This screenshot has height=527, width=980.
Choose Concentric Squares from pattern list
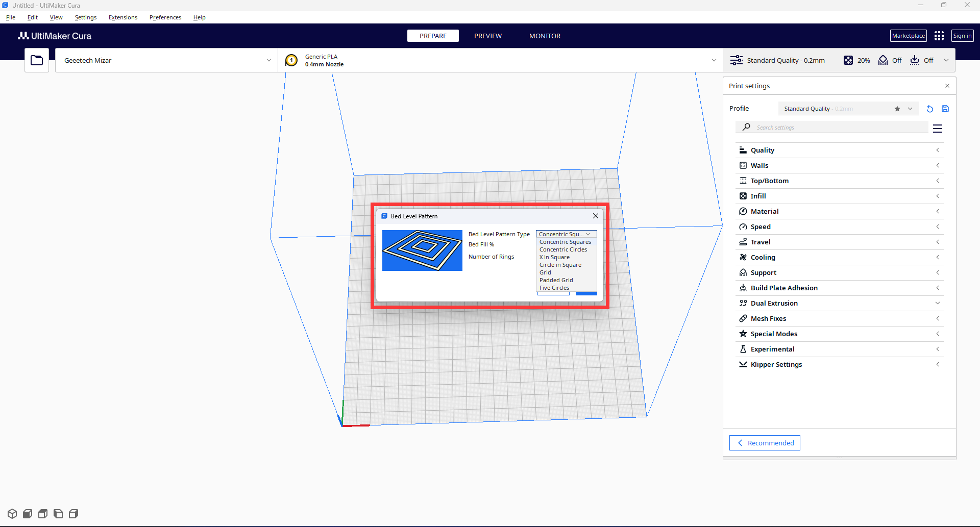[x=566, y=242]
